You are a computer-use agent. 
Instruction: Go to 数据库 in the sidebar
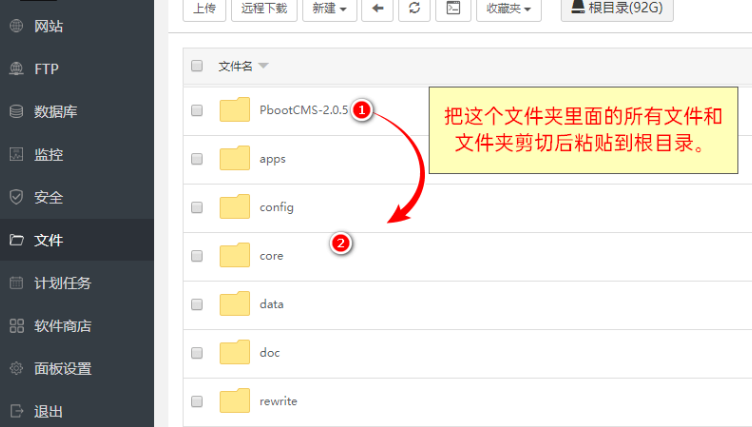pyautogui.click(x=77, y=112)
